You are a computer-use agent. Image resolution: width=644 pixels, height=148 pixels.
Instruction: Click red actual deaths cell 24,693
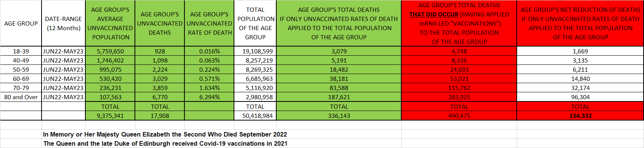pyautogui.click(x=459, y=69)
